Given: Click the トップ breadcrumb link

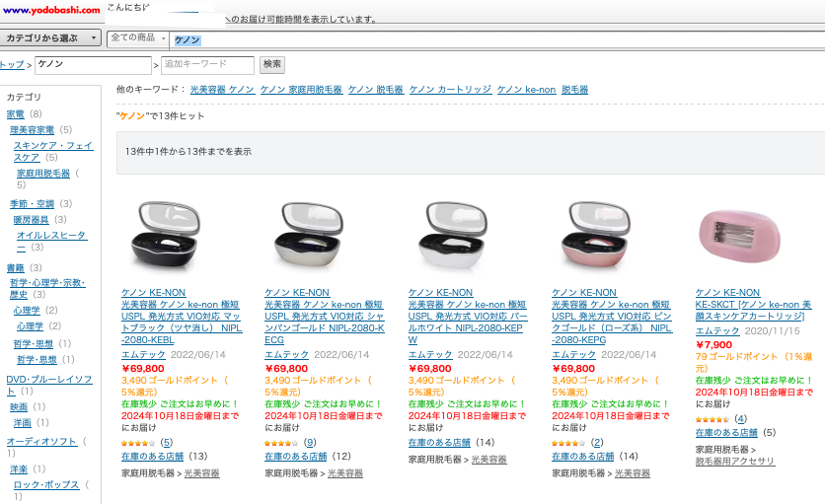Looking at the screenshot, I should pos(12,65).
